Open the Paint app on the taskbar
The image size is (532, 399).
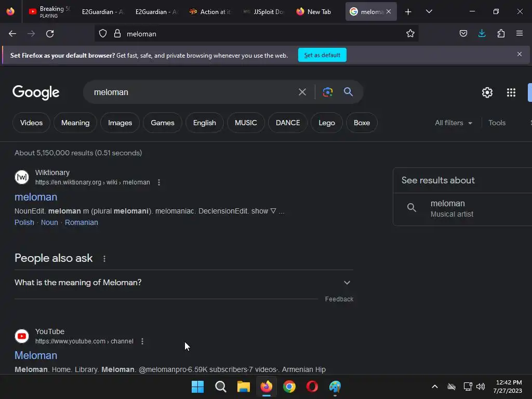335,387
